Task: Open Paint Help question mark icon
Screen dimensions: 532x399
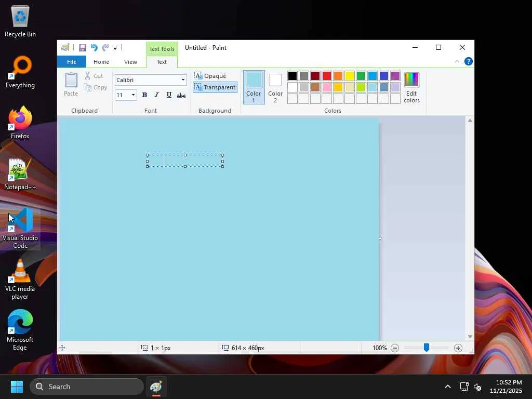Action: (469, 61)
